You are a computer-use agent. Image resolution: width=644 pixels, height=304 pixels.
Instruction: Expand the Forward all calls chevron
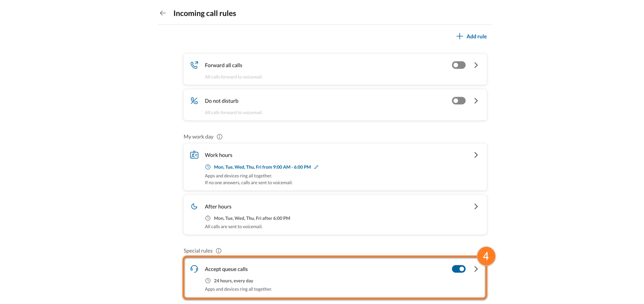tap(476, 65)
